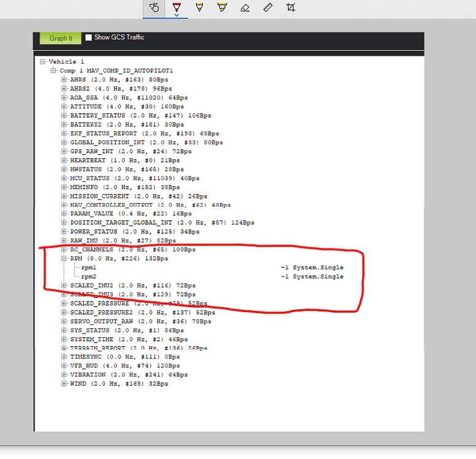Open the Ruler tool
Screen dimensions: 476x459
point(267,7)
